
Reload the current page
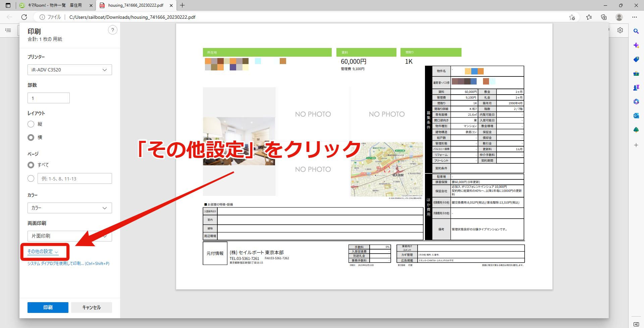pos(24,17)
